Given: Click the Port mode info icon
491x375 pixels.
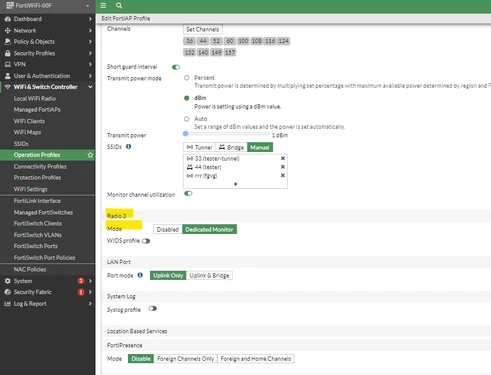Looking at the screenshot, I should (x=140, y=275).
